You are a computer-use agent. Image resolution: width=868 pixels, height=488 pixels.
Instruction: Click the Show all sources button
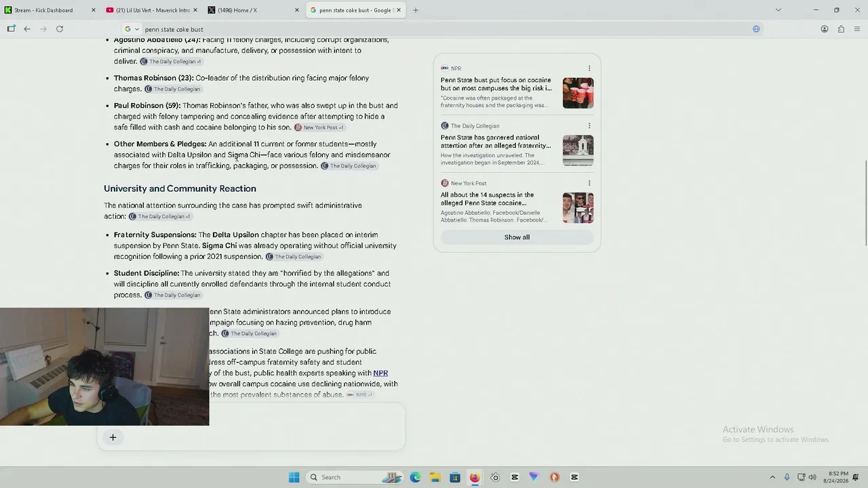517,237
